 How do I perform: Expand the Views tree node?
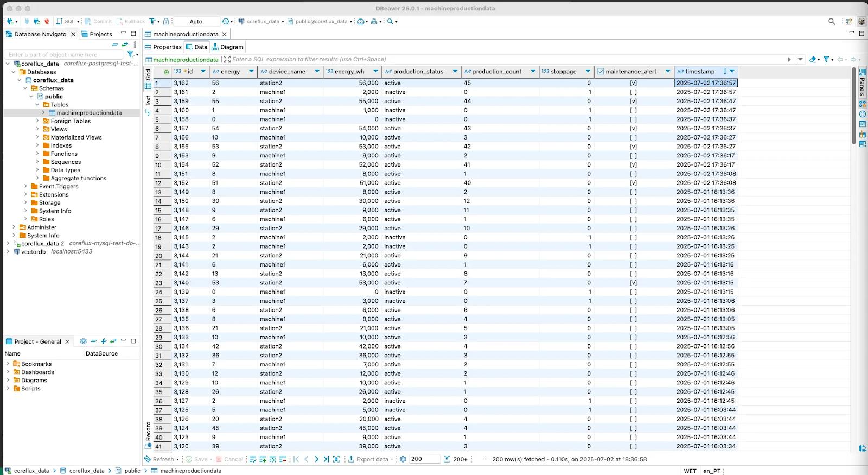(37, 129)
